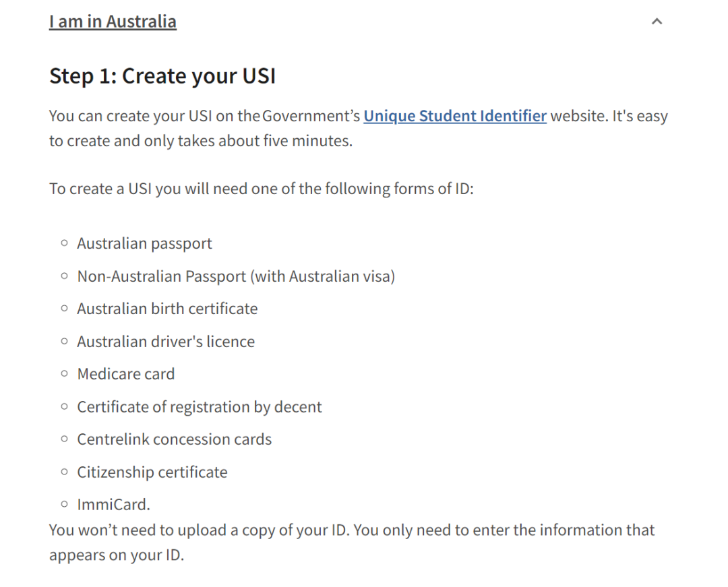Screen dimensions: 728x587
Task: Click 'Certificate of registration by decent' entry
Action: click(199, 407)
